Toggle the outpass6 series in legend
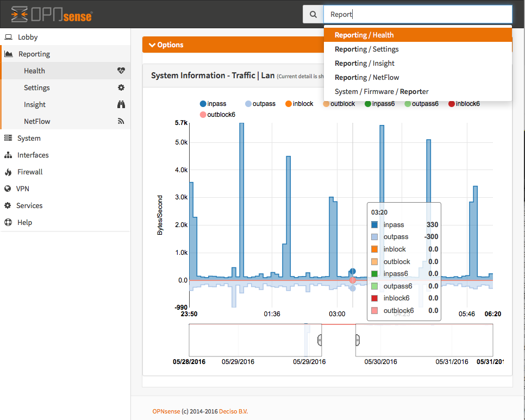Screen dimensions: 525x420 [421, 104]
